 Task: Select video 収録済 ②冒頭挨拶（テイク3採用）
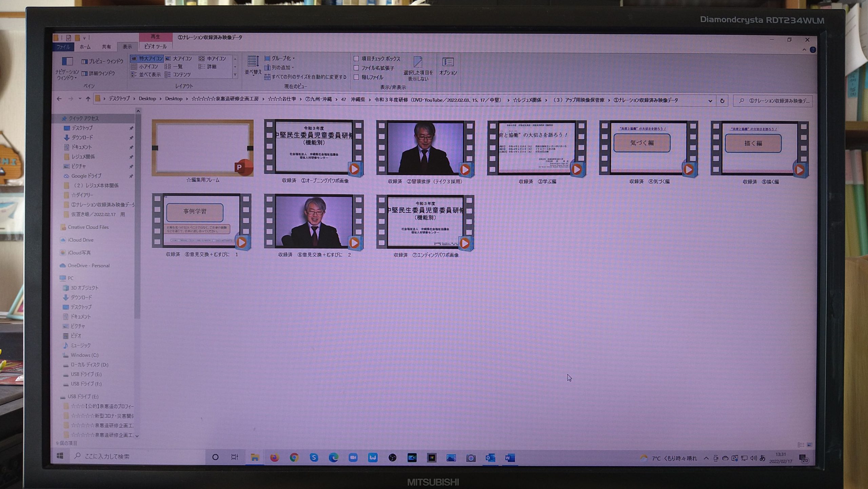coord(425,152)
